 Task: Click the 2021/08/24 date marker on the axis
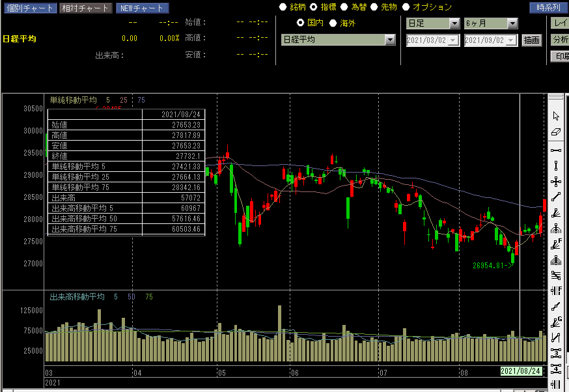520,371
